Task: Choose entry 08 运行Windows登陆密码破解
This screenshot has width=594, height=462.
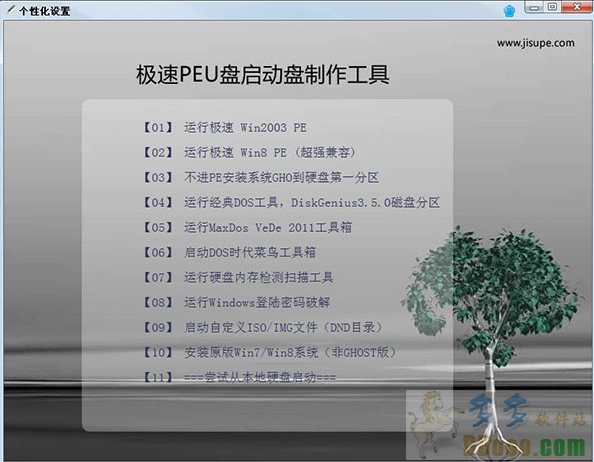Action: 236,303
